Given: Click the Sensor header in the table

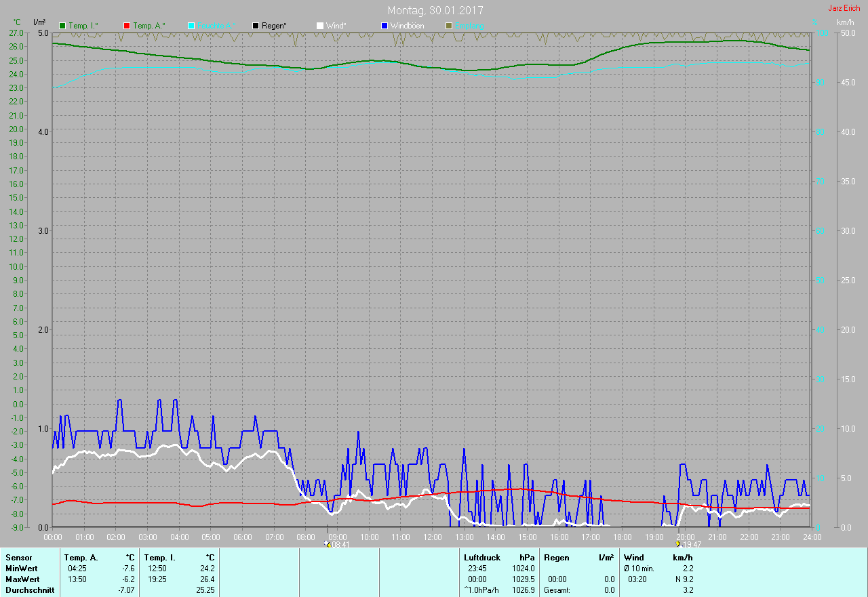Looking at the screenshot, I should [19, 558].
